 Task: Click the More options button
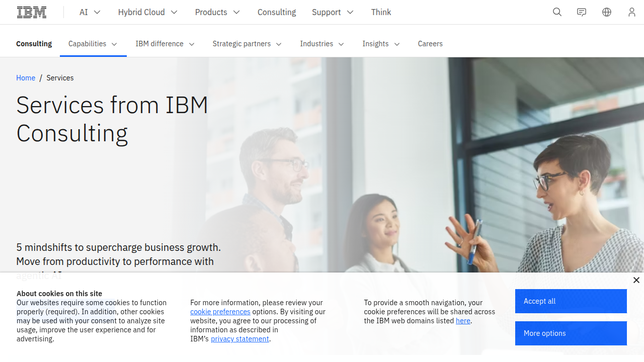coord(571,333)
